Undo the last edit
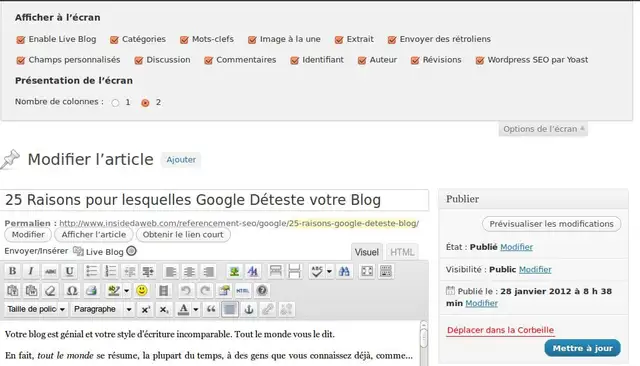The height and width of the screenshot is (366, 640). point(186,291)
